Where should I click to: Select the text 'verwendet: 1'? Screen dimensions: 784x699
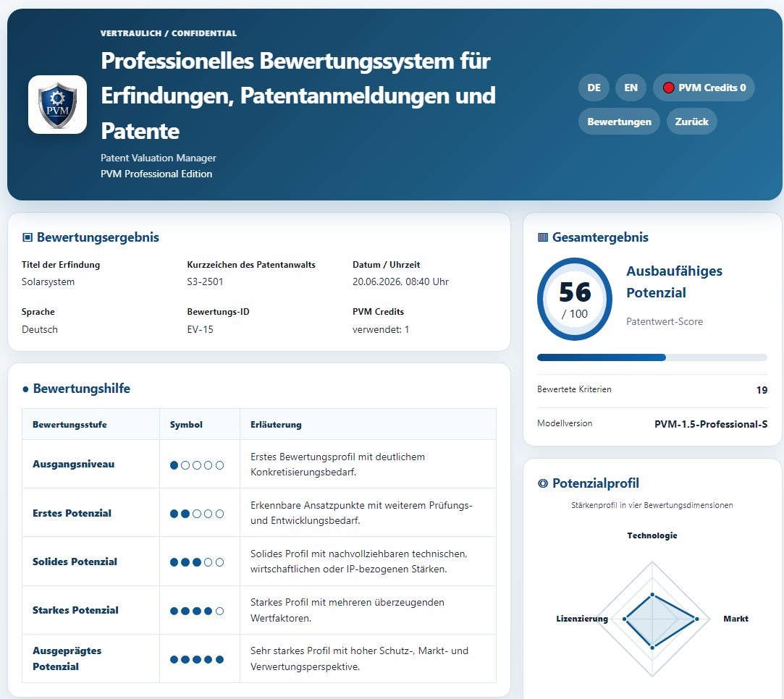click(381, 330)
